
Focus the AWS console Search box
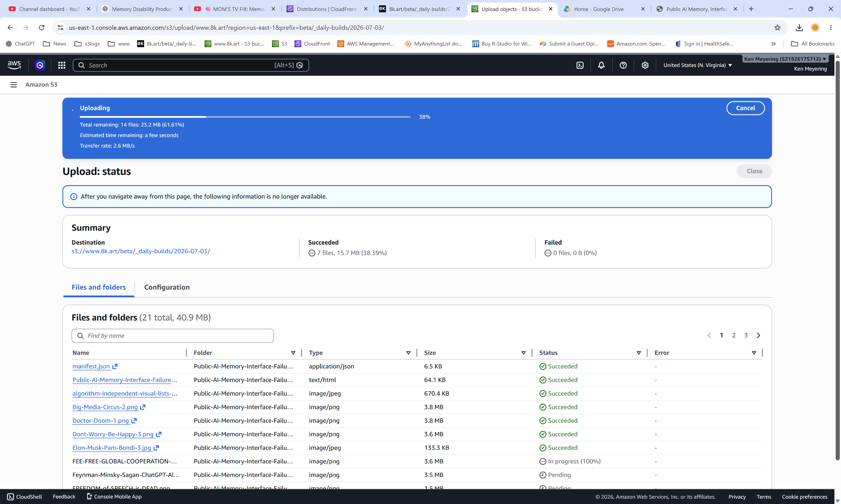tap(191, 65)
